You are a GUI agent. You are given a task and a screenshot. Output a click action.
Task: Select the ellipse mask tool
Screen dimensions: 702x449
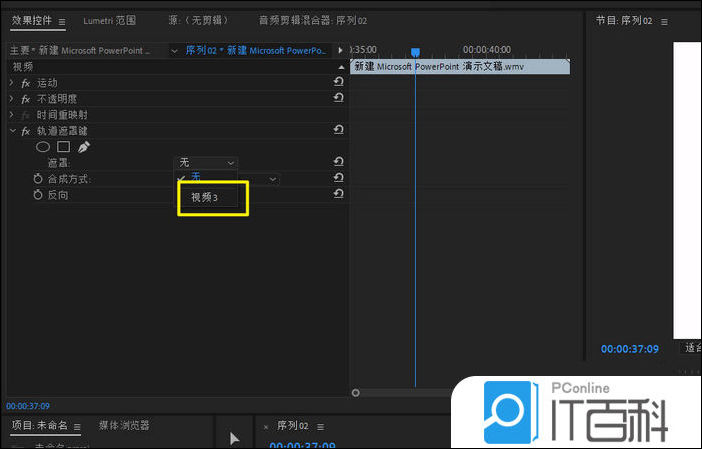(43, 147)
